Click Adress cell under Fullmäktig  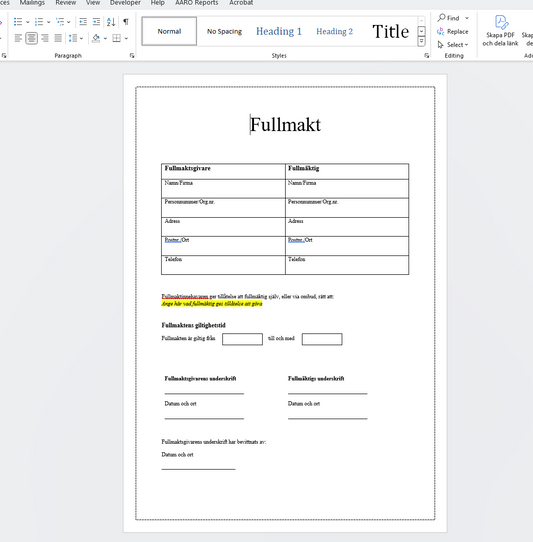coord(347,227)
